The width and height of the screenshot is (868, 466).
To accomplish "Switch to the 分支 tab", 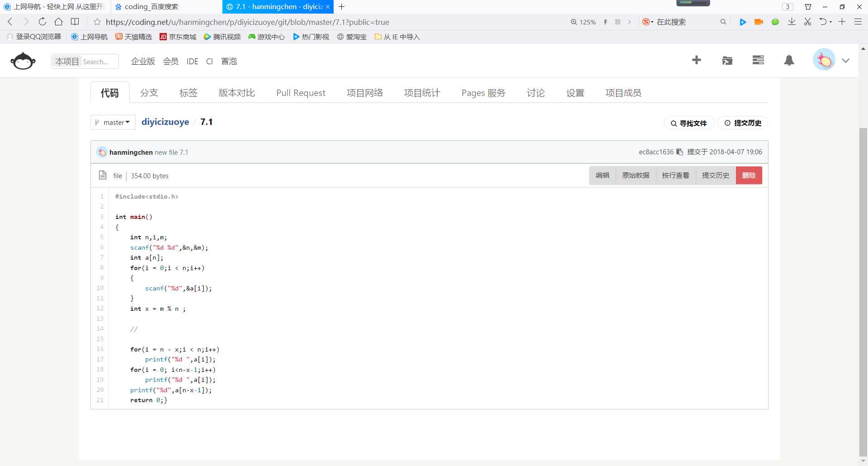I will (149, 93).
